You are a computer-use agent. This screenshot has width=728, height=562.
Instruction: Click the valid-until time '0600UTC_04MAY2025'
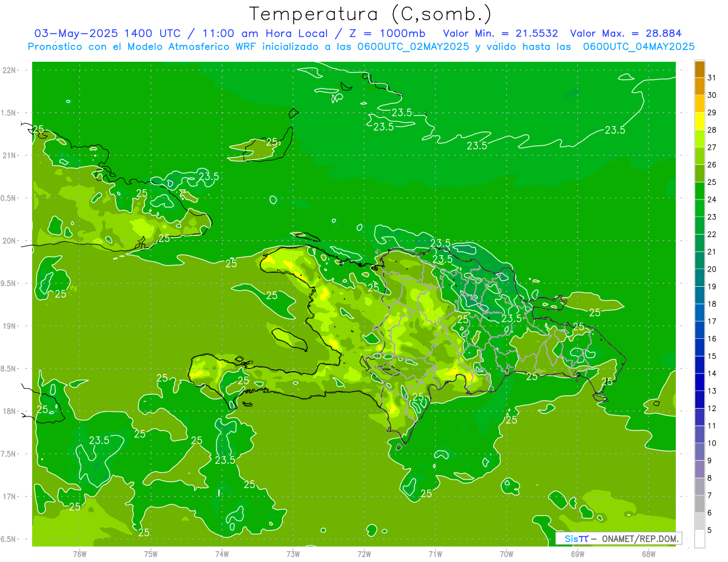click(x=639, y=46)
